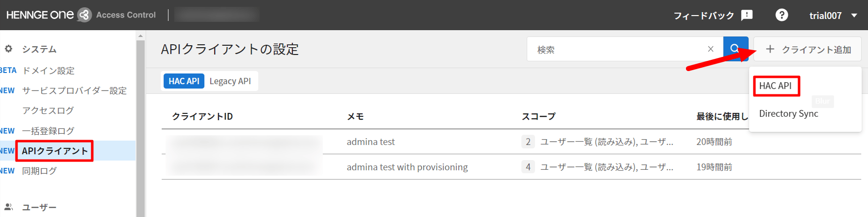Click the メモ column header
The height and width of the screenshot is (217, 868).
355,116
